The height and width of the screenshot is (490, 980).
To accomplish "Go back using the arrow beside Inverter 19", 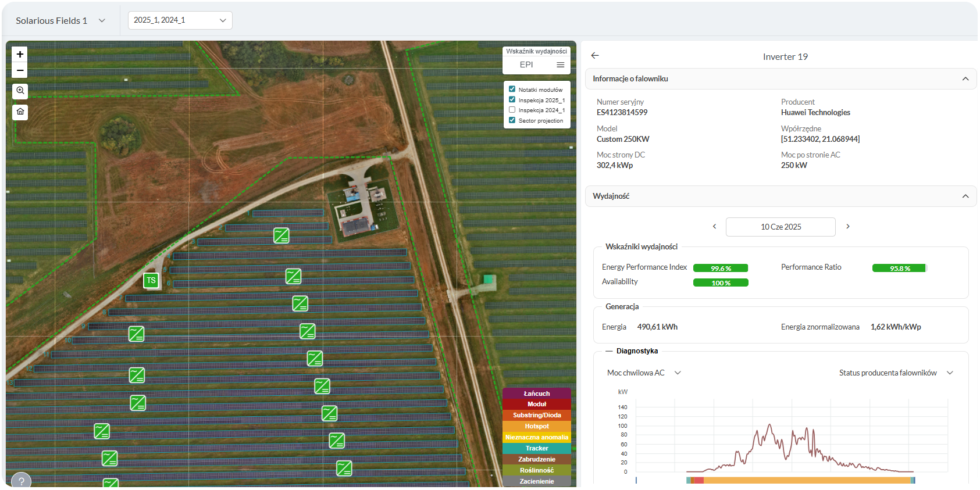I will (595, 56).
